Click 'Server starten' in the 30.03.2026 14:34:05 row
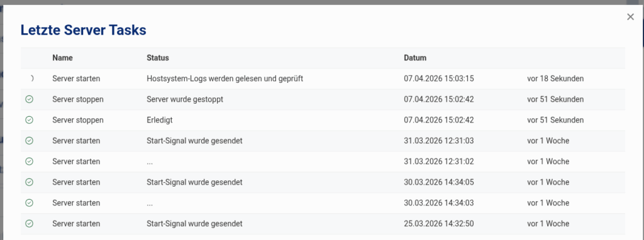Image resolution: width=644 pixels, height=240 pixels. click(76, 182)
